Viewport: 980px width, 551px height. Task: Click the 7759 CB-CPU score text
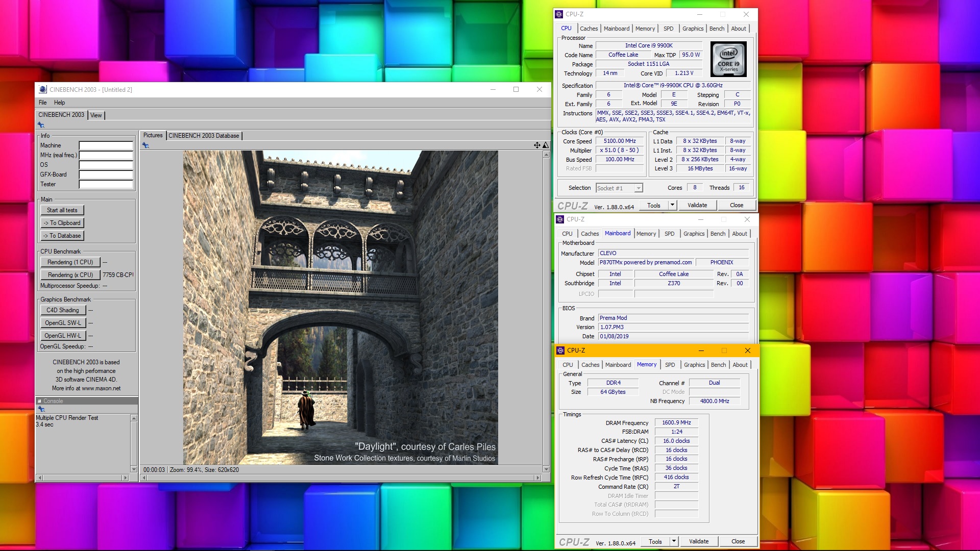coord(118,275)
